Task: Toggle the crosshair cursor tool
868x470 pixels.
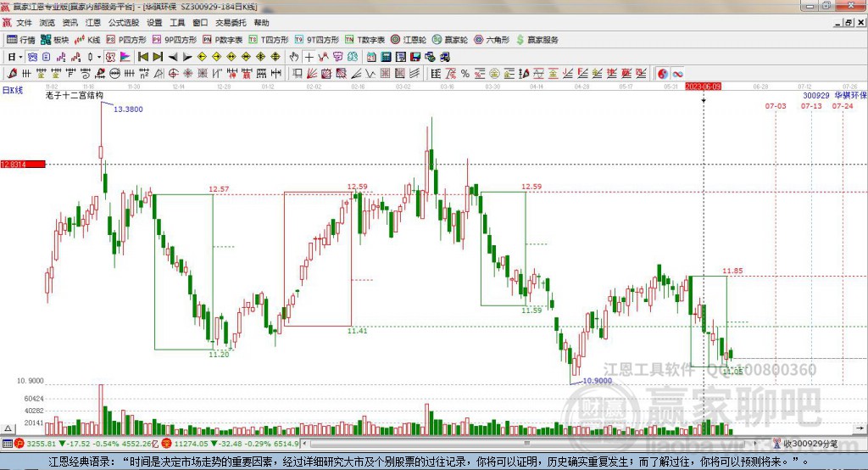Action: click(309, 57)
